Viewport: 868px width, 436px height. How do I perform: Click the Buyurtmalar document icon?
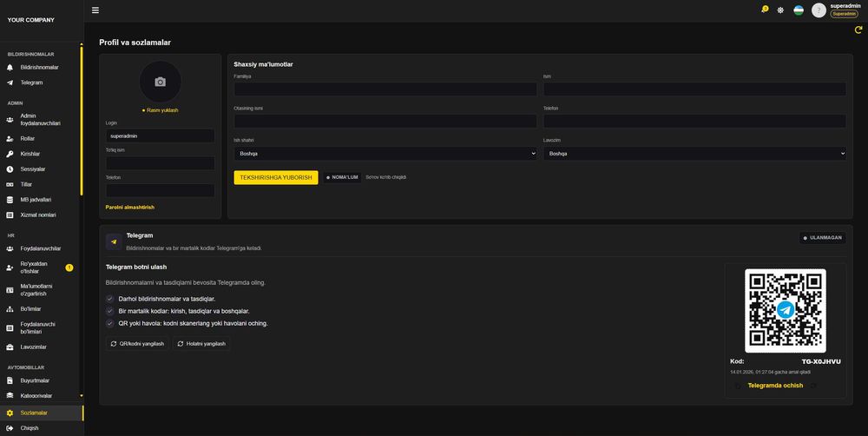(10, 380)
